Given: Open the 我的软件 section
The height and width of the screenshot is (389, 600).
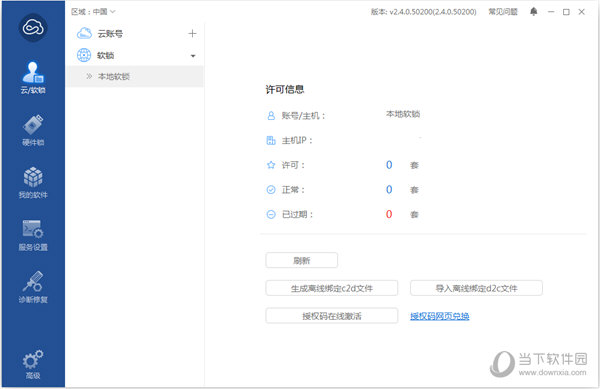Looking at the screenshot, I should click(x=33, y=182).
